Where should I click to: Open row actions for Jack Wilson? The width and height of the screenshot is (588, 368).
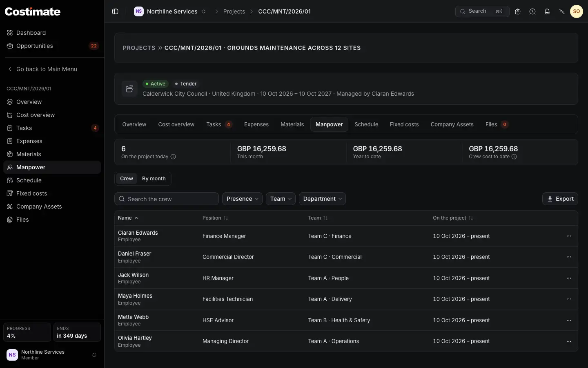coord(569,278)
